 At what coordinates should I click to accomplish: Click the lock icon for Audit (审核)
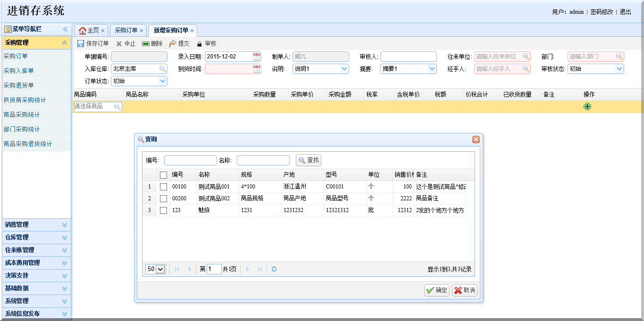(199, 44)
